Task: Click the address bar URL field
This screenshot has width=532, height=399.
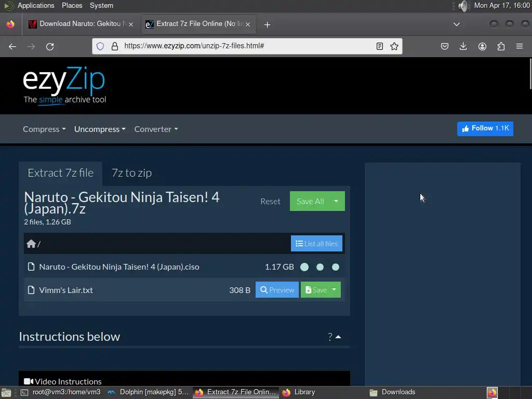Action: click(x=248, y=46)
